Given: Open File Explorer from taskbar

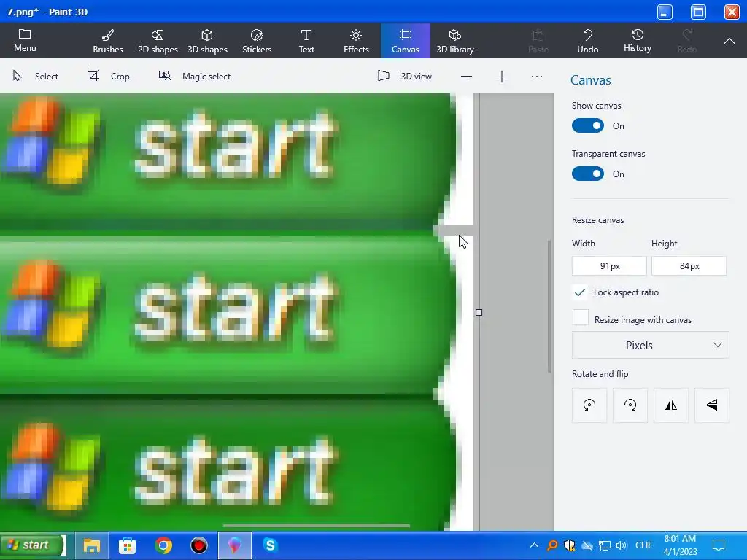Looking at the screenshot, I should point(91,545).
